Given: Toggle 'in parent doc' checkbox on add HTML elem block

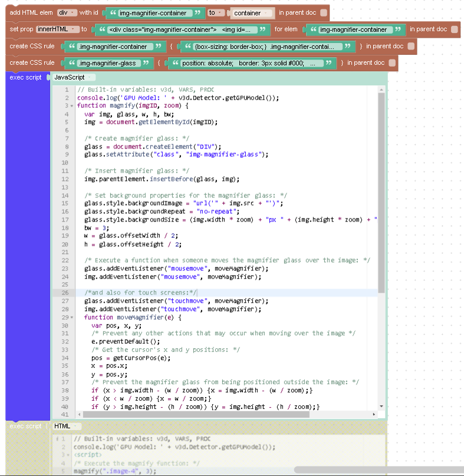Looking at the screenshot, I should [x=324, y=13].
